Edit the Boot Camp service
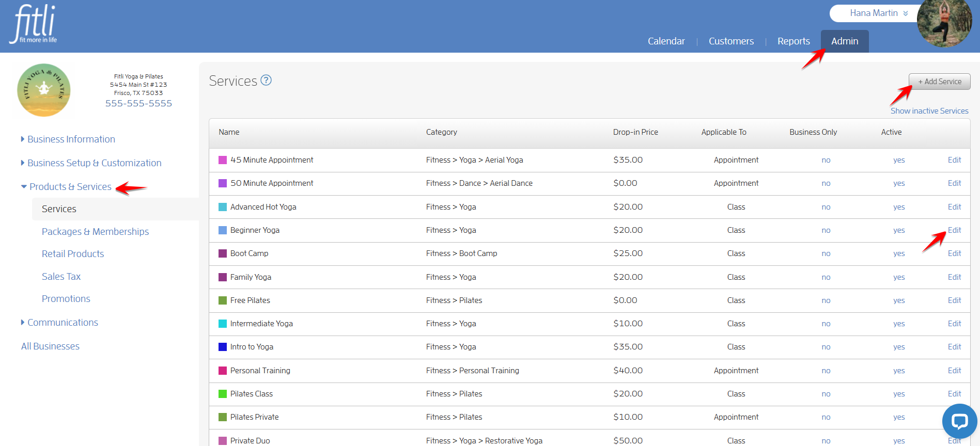The height and width of the screenshot is (446, 980). (954, 253)
